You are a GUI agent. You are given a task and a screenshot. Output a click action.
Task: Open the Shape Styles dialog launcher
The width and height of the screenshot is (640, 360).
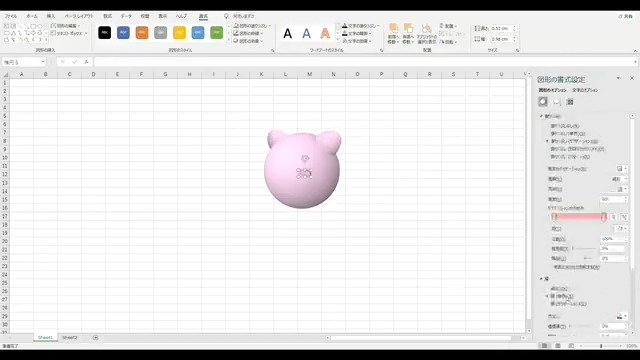click(x=273, y=51)
